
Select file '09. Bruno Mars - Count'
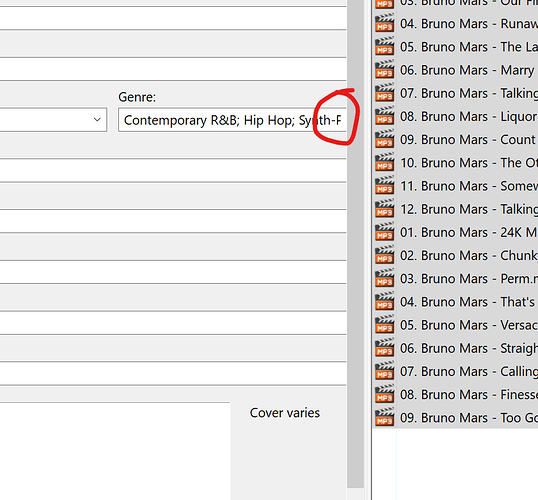coord(469,139)
